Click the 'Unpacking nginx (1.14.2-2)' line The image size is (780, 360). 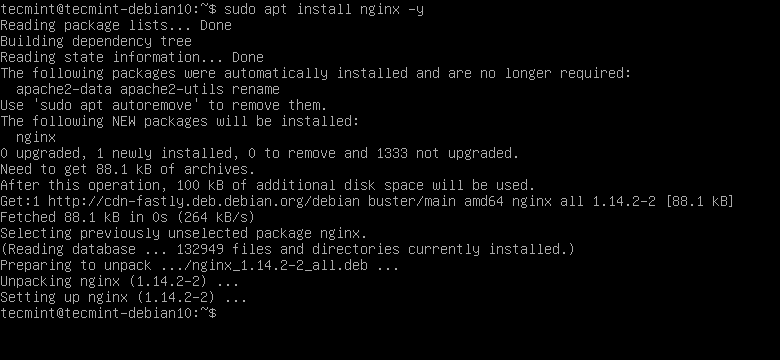tap(120, 281)
